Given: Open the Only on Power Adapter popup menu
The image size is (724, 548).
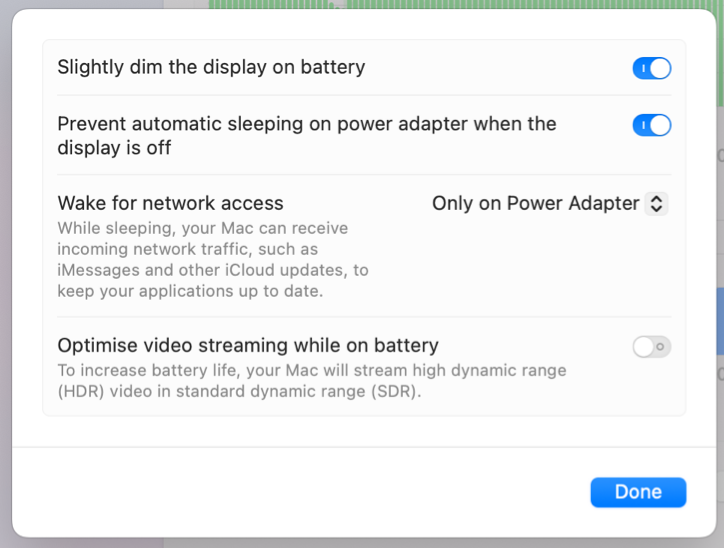Looking at the screenshot, I should 549,203.
